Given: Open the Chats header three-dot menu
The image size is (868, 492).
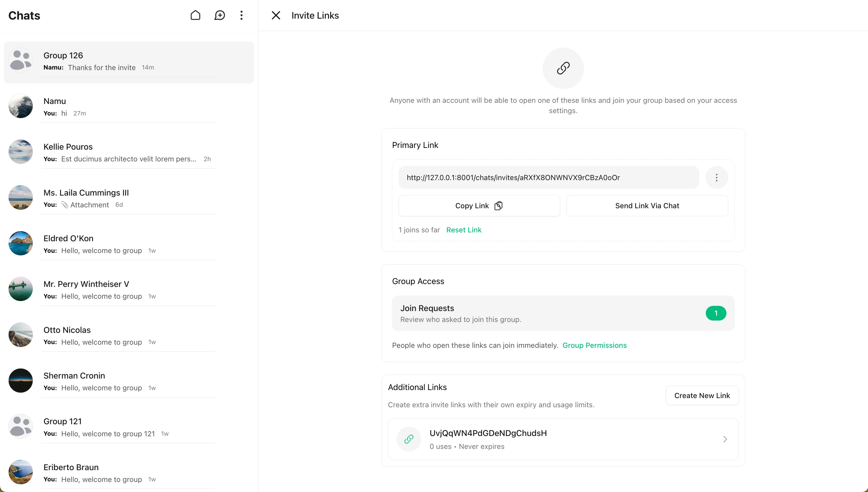Looking at the screenshot, I should [241, 15].
